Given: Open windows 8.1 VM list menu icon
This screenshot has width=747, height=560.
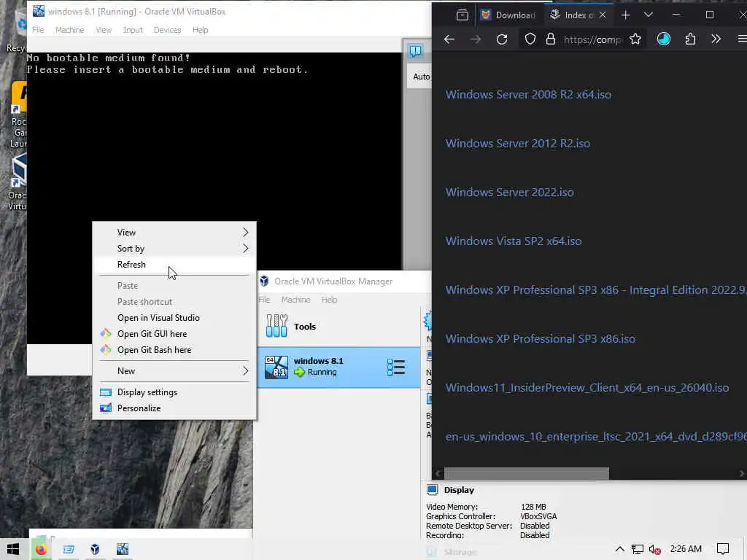Looking at the screenshot, I should tap(396, 367).
